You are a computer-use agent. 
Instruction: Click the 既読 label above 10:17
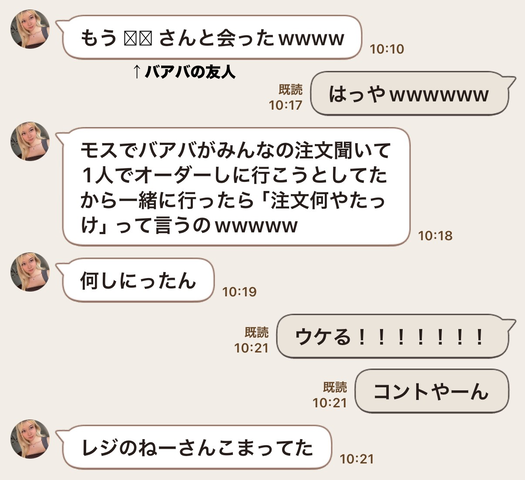tap(291, 90)
